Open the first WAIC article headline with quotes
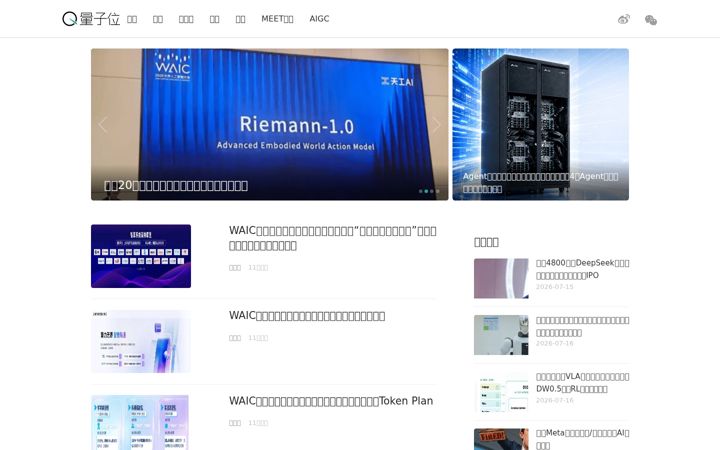The width and height of the screenshot is (720, 450). [x=332, y=238]
